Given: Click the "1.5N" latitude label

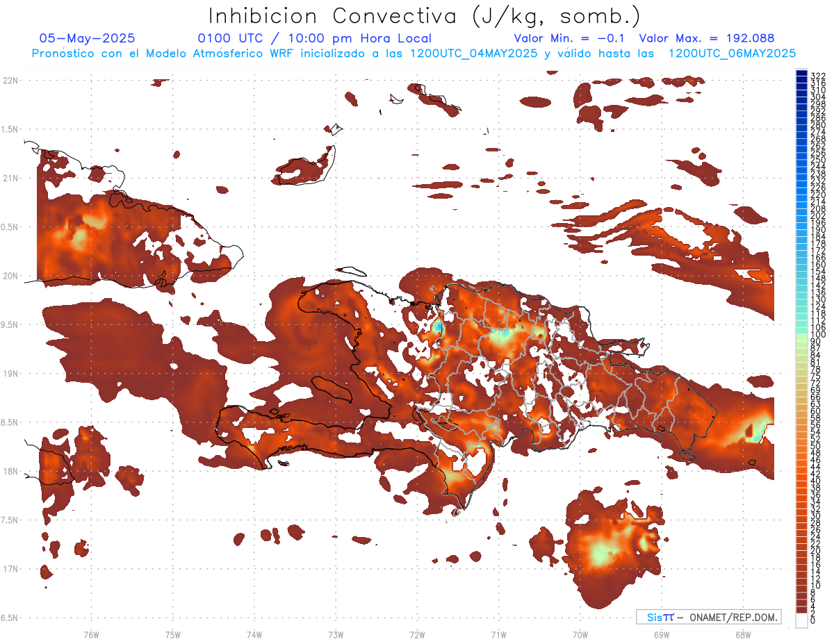Looking at the screenshot, I should 10,129.
